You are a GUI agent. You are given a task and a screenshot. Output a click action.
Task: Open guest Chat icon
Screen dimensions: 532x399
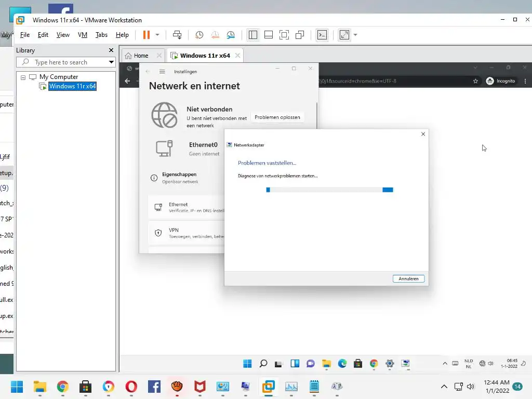click(x=311, y=364)
